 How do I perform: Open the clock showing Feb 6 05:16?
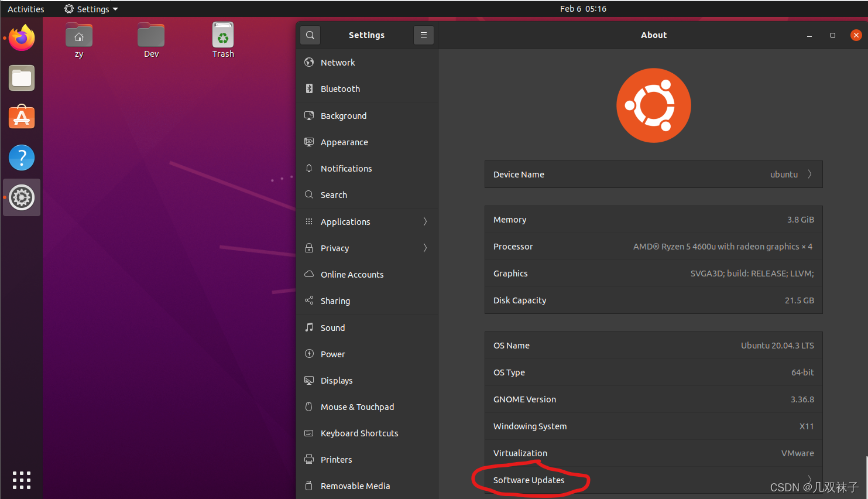tap(583, 9)
